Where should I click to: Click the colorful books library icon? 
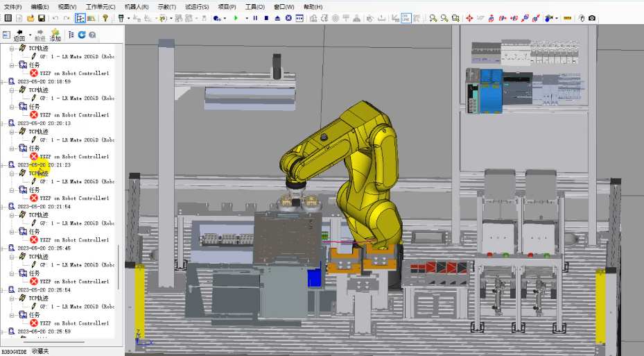92,18
